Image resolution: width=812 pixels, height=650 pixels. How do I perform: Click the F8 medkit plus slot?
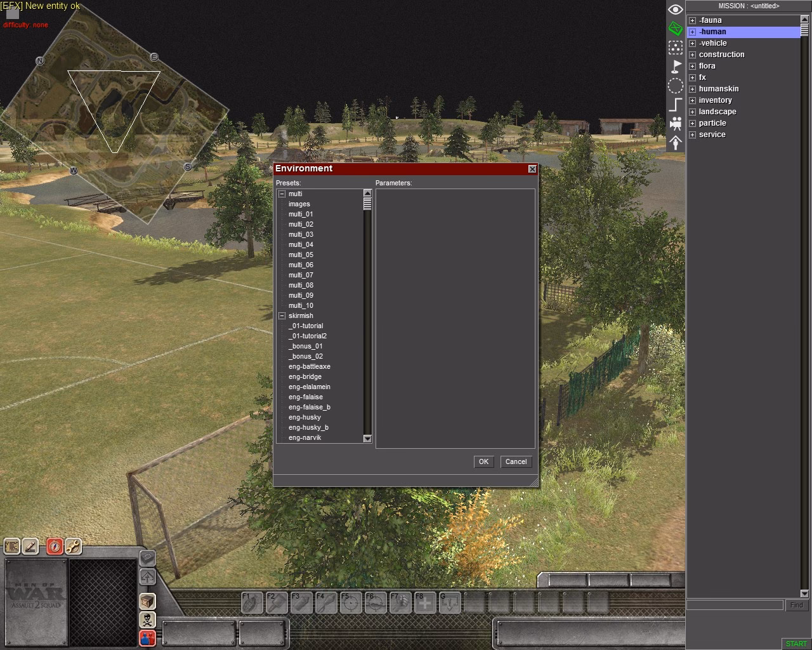[x=425, y=602]
